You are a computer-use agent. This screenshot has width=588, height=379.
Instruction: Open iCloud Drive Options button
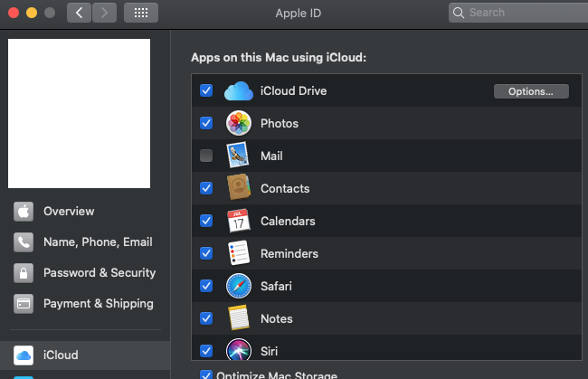[x=531, y=91]
